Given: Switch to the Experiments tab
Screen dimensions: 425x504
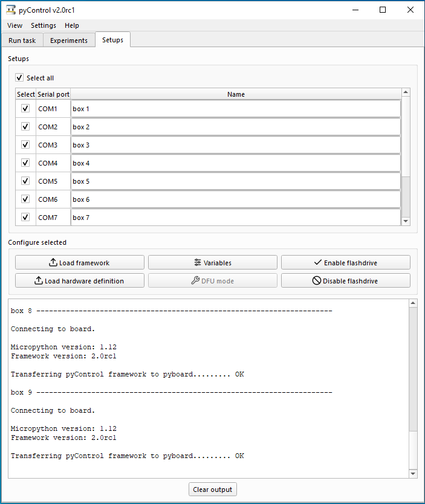Looking at the screenshot, I should [69, 40].
